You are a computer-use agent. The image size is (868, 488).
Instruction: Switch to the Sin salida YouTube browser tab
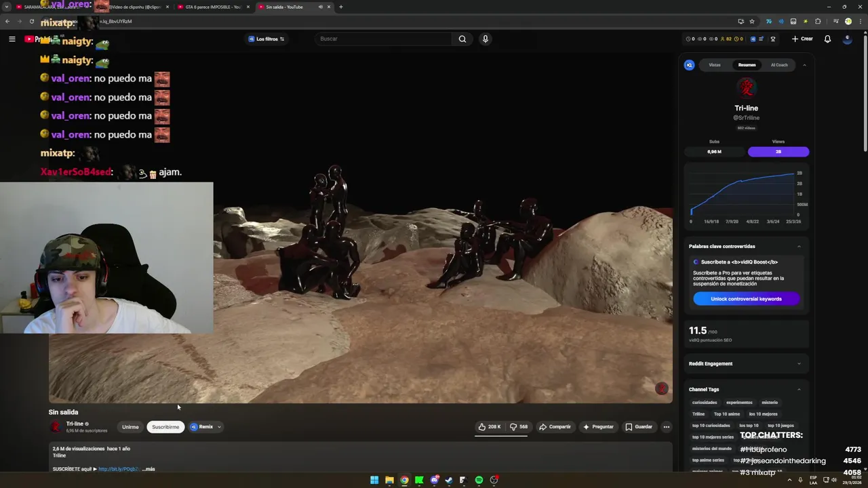click(295, 7)
